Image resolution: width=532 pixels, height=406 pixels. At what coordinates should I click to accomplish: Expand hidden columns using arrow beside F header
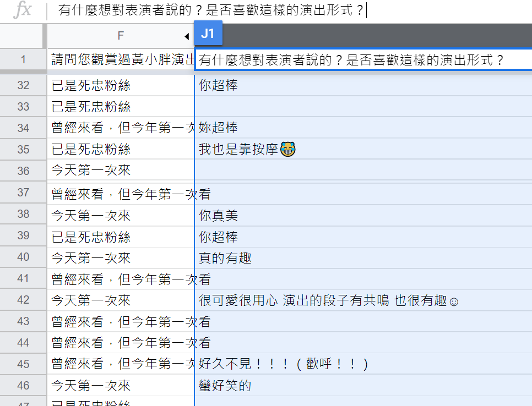pyautogui.click(x=187, y=37)
